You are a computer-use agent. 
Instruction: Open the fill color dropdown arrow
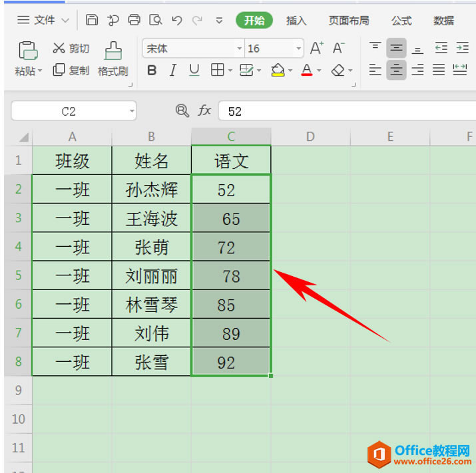(x=290, y=71)
